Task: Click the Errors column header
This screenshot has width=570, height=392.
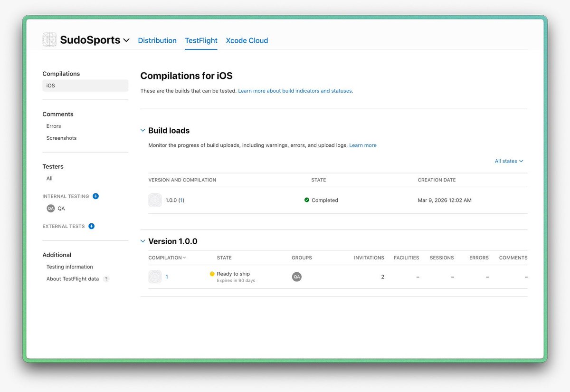Action: 479,258
